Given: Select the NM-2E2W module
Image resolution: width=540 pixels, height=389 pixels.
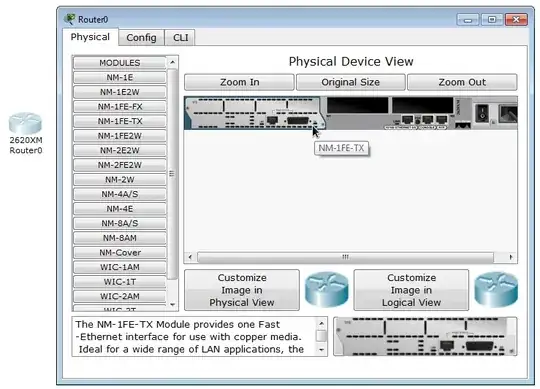Looking at the screenshot, I should click(x=120, y=150).
